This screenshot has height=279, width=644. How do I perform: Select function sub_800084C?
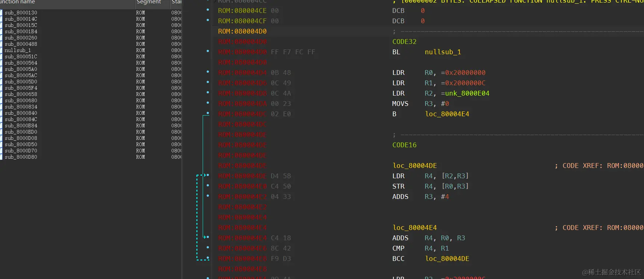tap(21, 119)
